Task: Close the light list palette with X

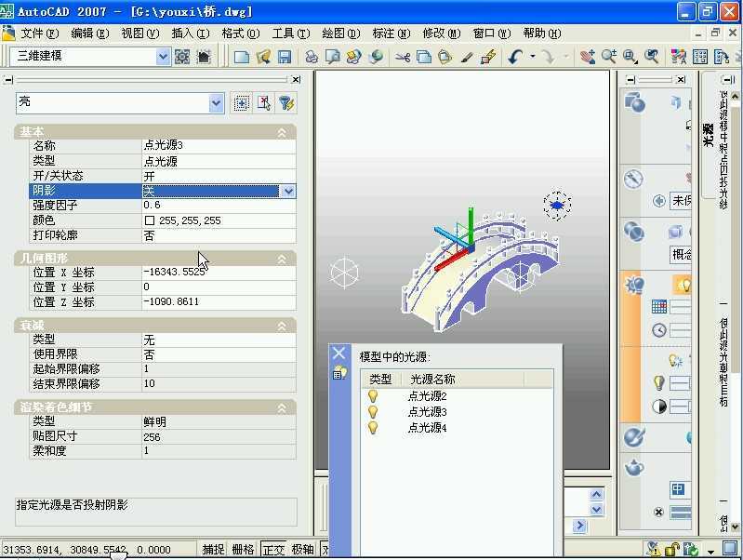Action: click(338, 353)
